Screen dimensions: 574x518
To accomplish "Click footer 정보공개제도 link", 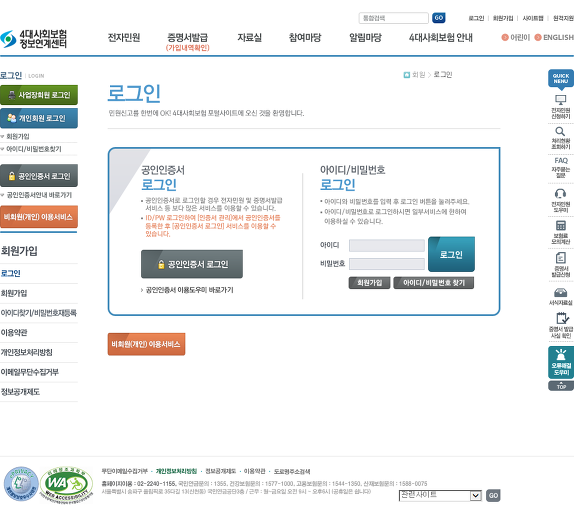I will (x=220, y=471).
